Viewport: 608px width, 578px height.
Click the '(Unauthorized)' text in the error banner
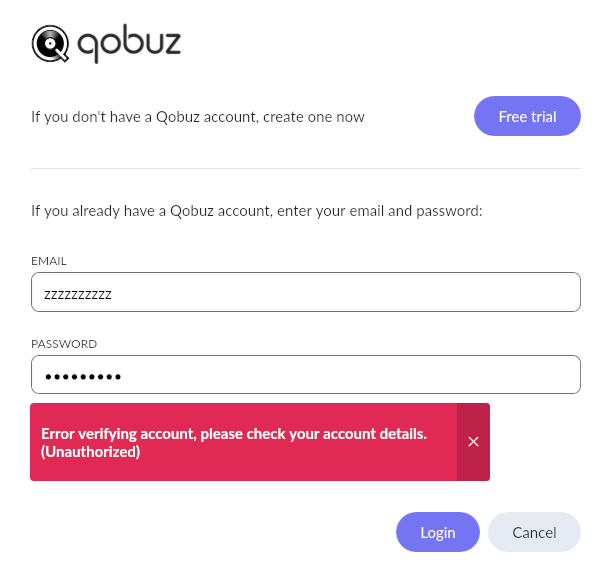point(90,452)
